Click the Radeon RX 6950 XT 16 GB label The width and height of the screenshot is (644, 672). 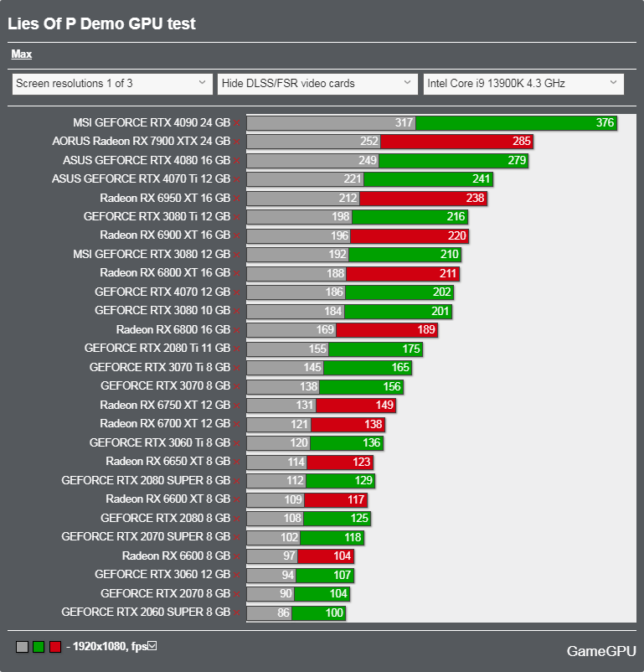[165, 198]
